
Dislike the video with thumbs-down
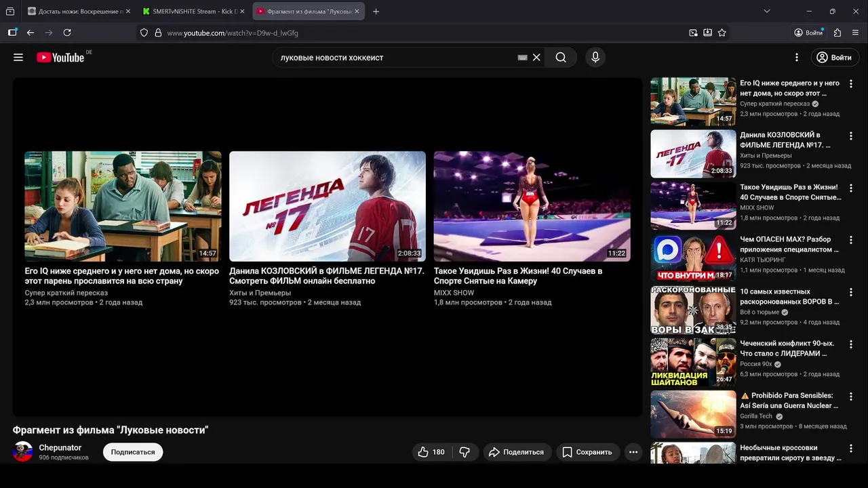coord(465,452)
